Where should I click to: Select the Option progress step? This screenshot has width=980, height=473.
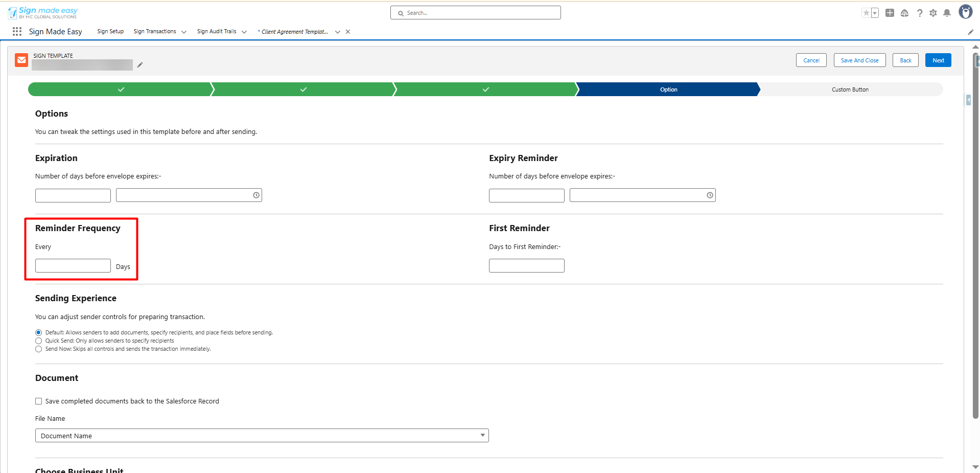pos(668,89)
